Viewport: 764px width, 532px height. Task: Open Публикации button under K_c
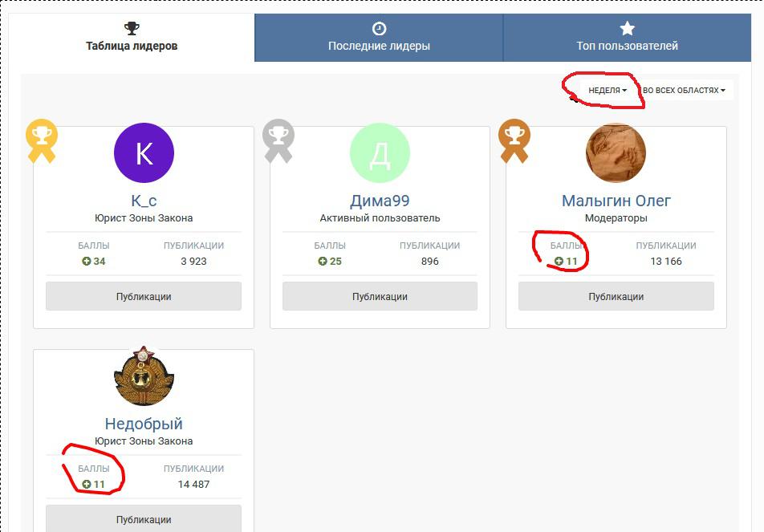(x=144, y=296)
